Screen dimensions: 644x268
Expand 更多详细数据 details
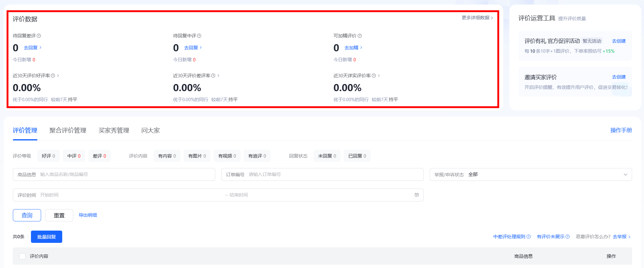coord(477,18)
